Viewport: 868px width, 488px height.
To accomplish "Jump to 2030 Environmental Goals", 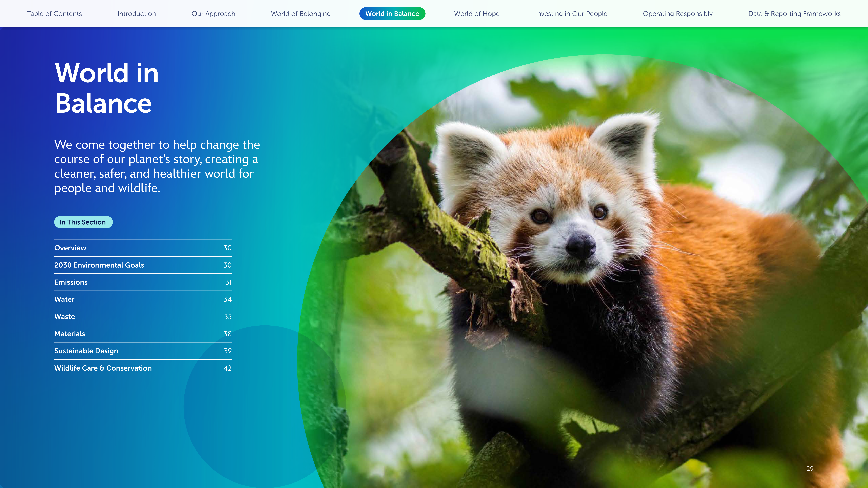I will pyautogui.click(x=99, y=265).
